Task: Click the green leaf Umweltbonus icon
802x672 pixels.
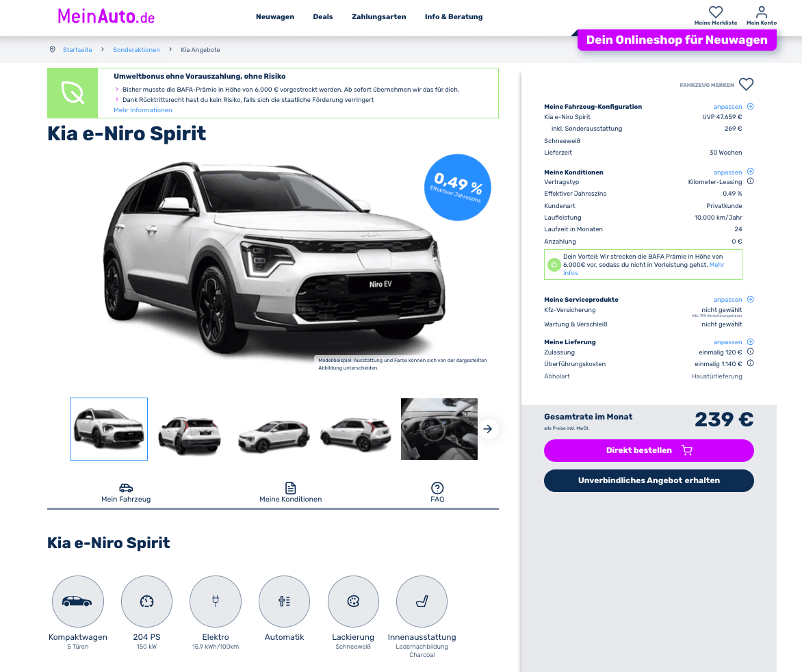Action: tap(73, 93)
